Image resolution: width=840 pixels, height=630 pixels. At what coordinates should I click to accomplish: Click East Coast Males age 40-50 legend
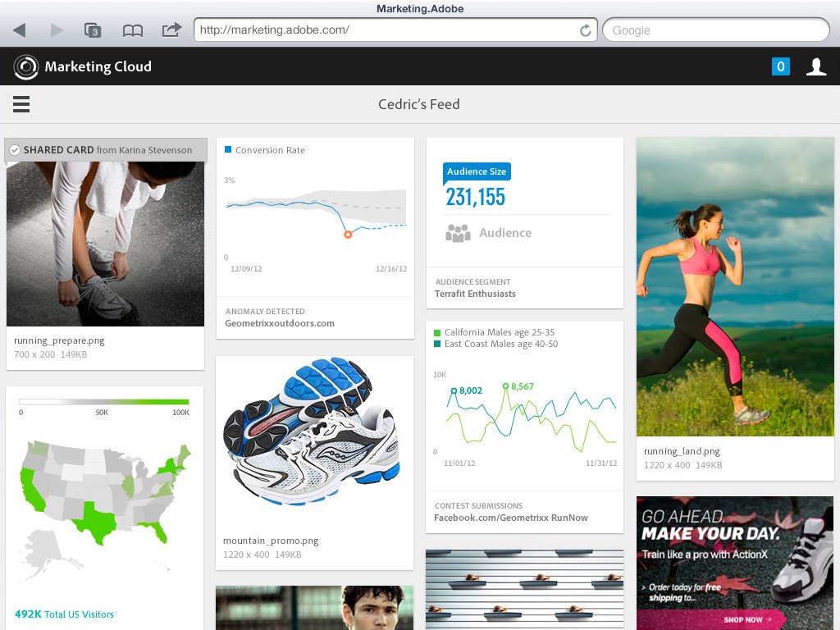pyautogui.click(x=501, y=344)
